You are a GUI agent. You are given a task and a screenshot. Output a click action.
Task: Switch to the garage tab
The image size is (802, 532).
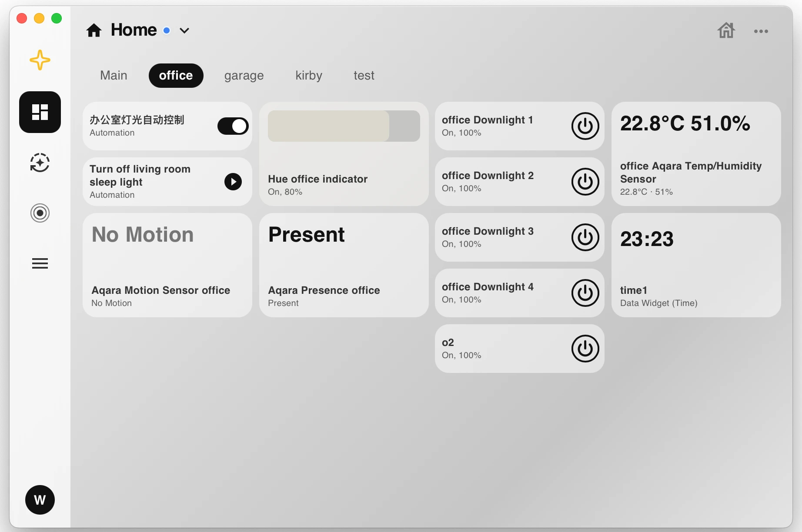244,76
